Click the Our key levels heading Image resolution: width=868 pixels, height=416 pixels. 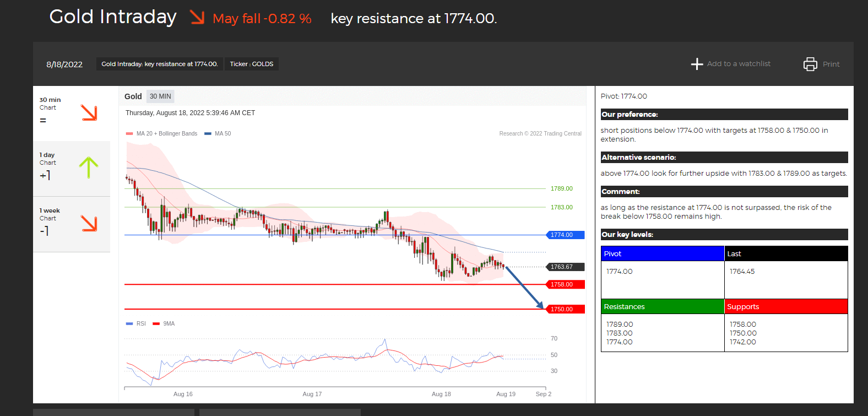coord(724,234)
